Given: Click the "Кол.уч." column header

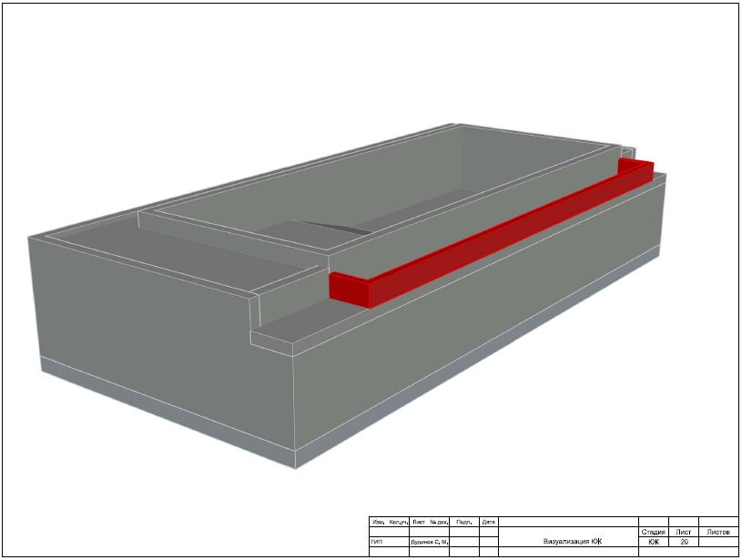Looking at the screenshot, I should (399, 522).
